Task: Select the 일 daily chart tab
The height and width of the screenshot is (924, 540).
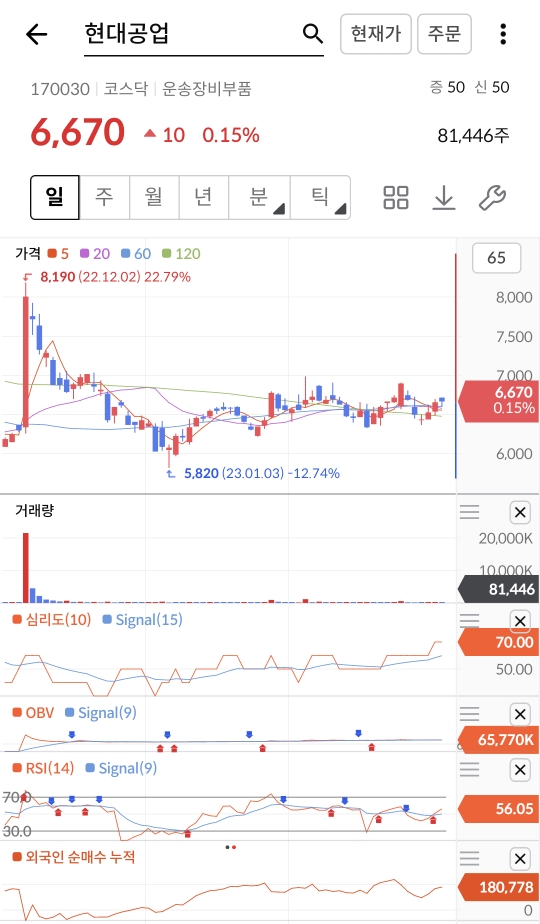Action: click(54, 197)
